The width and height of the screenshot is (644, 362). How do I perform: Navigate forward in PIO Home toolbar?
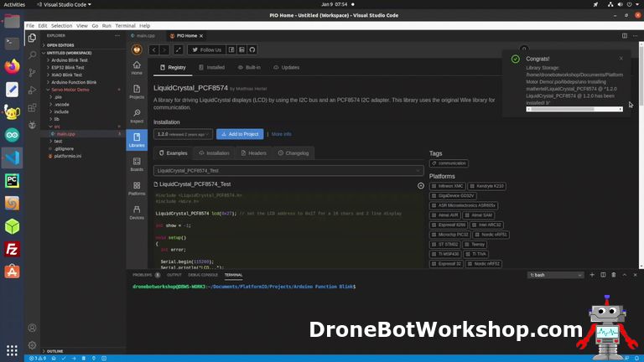(164, 49)
